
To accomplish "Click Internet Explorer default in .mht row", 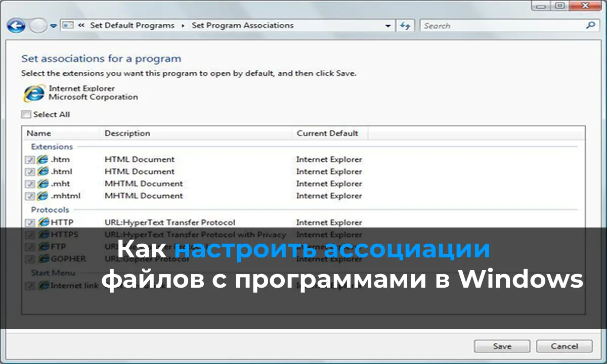I will 329,184.
